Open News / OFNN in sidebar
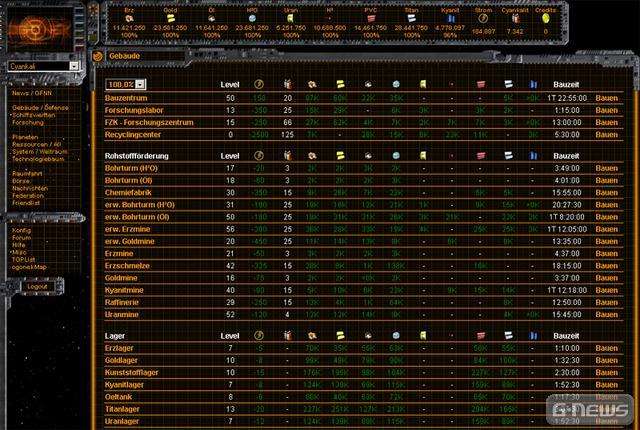The image size is (640, 430). pos(32,93)
